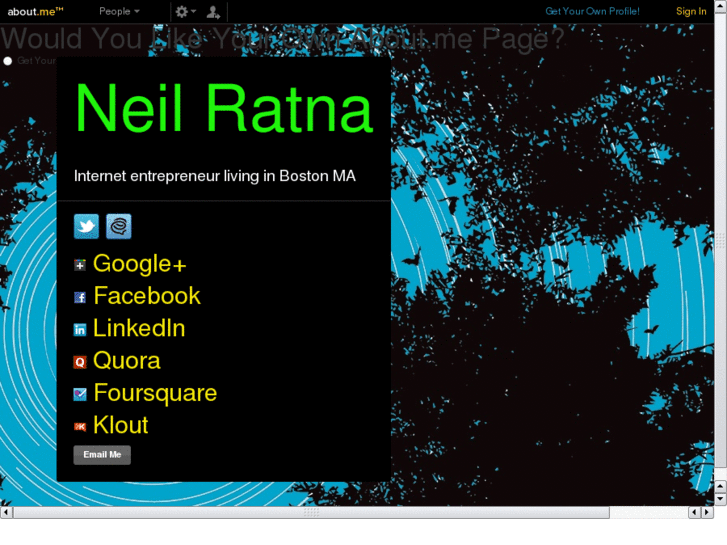This screenshot has width=727, height=545.
Task: Click the Google+ small icon
Action: pos(80,265)
